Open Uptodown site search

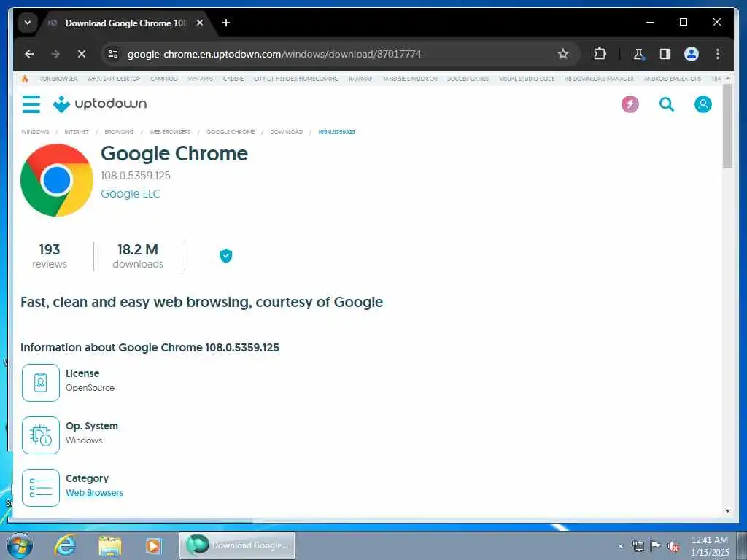pos(667,104)
